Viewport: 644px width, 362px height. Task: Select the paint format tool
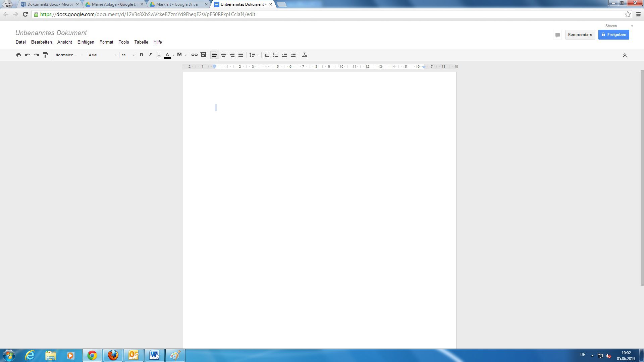(45, 55)
